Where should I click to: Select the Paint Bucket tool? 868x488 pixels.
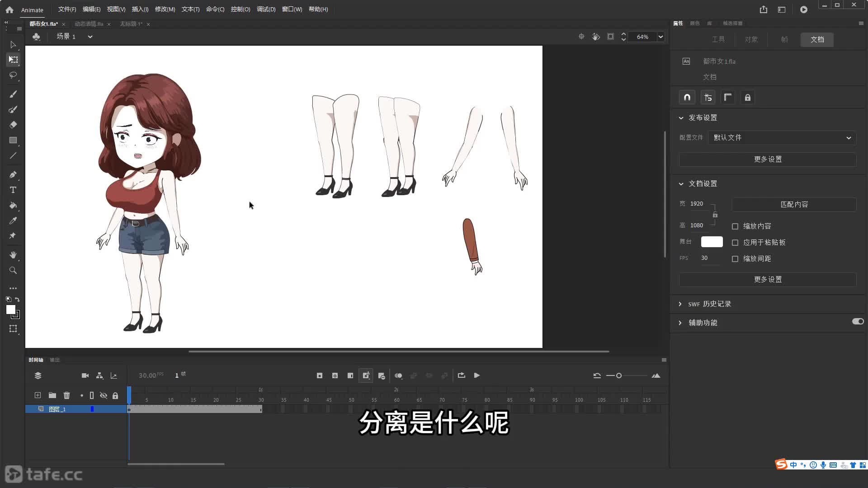click(13, 206)
